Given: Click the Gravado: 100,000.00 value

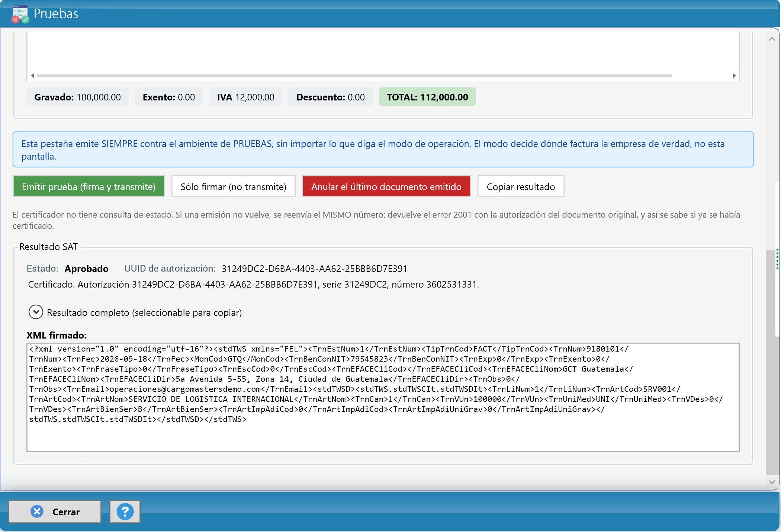Looking at the screenshot, I should pyautogui.click(x=77, y=97).
